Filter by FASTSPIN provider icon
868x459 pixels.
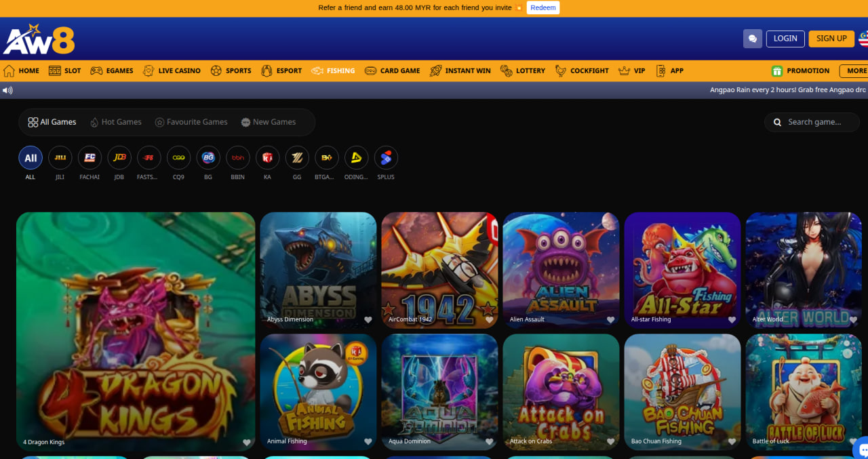(x=149, y=158)
